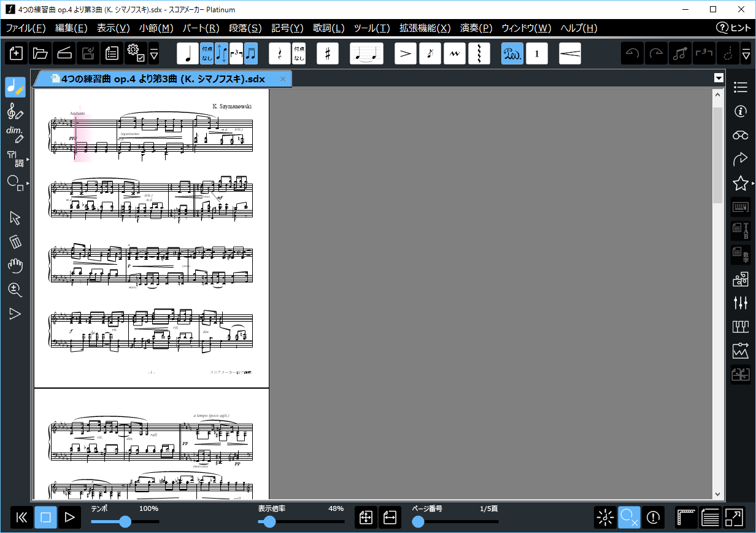Select the accent mark tool
Screen dimensions: 756x533
click(405, 54)
